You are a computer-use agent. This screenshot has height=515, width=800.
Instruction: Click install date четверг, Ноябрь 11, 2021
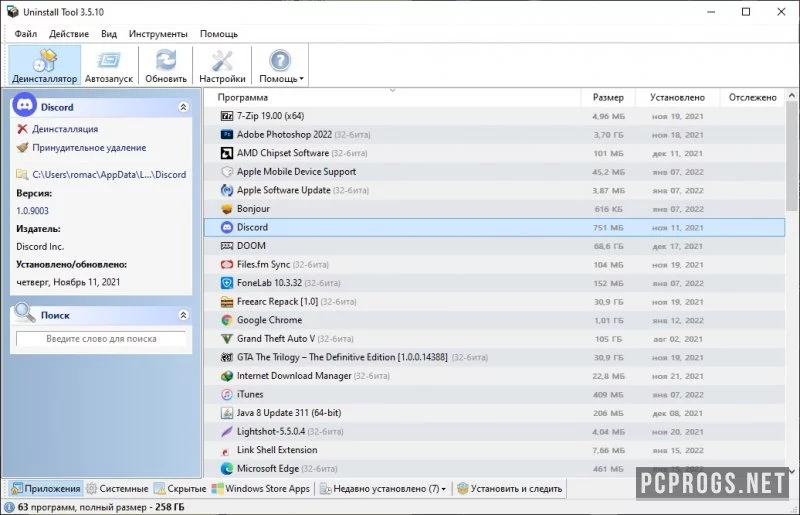[x=68, y=282]
